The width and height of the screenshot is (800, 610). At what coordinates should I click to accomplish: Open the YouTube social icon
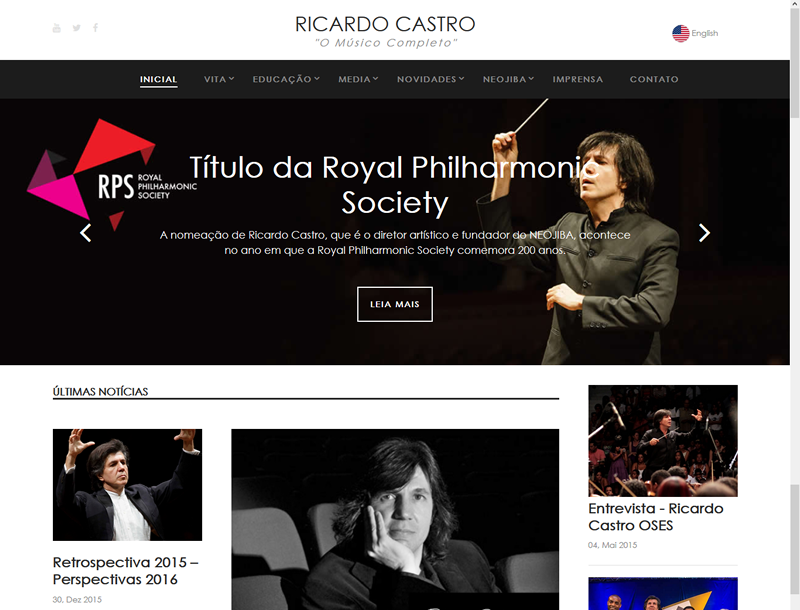tap(57, 28)
